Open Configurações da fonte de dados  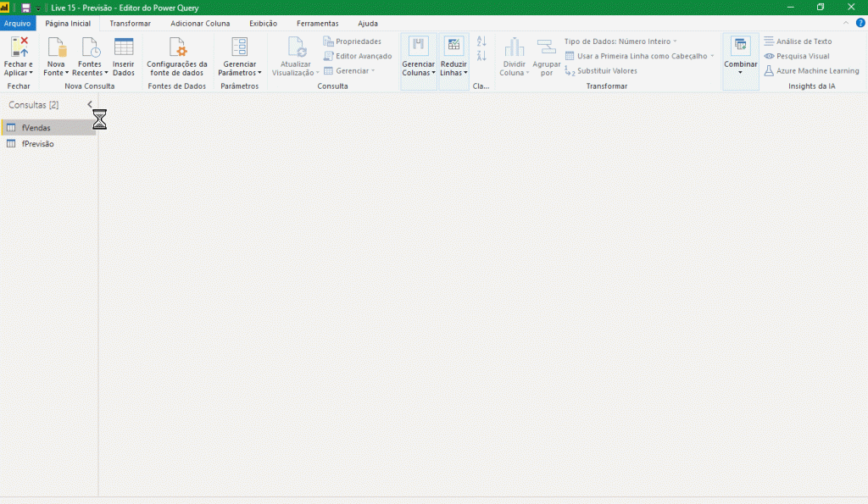point(176,47)
